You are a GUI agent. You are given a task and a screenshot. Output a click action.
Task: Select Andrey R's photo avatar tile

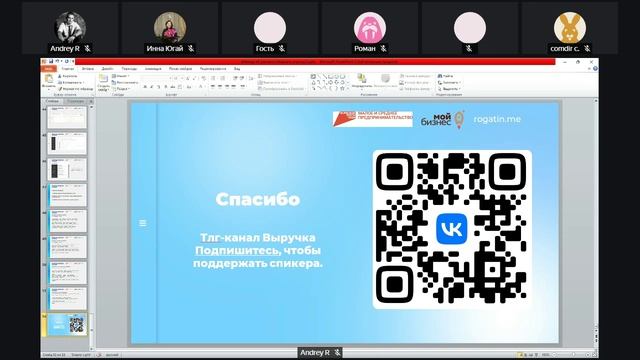pos(70,28)
